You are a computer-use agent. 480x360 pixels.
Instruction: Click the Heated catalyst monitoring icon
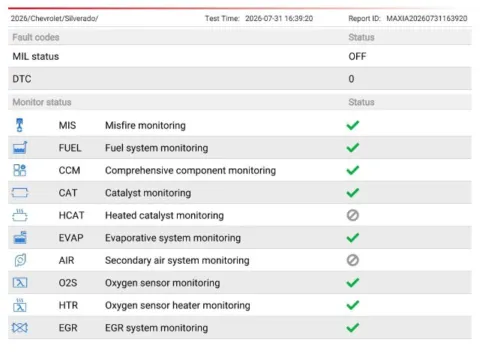click(20, 215)
